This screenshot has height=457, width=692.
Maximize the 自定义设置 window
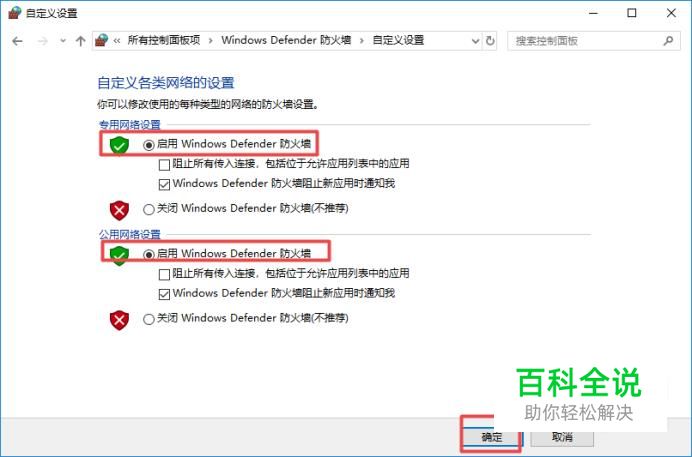pyautogui.click(x=632, y=13)
